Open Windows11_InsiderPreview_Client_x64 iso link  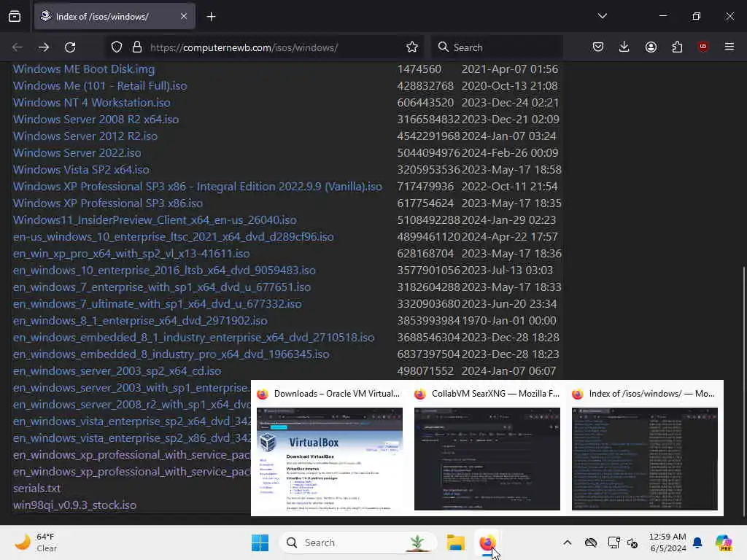155,220
